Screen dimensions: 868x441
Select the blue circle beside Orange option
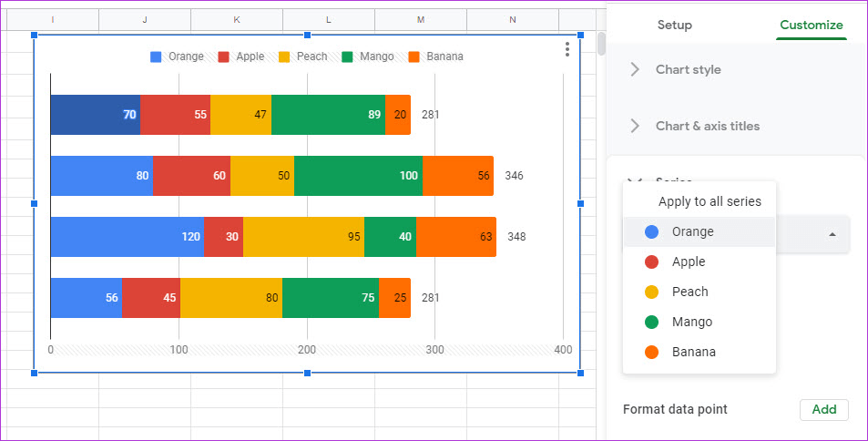[651, 231]
